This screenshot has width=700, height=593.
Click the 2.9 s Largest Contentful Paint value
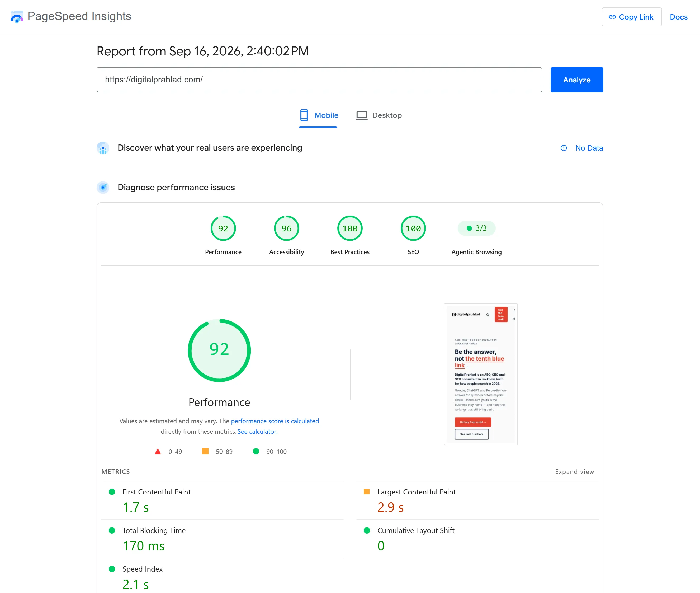(x=390, y=507)
